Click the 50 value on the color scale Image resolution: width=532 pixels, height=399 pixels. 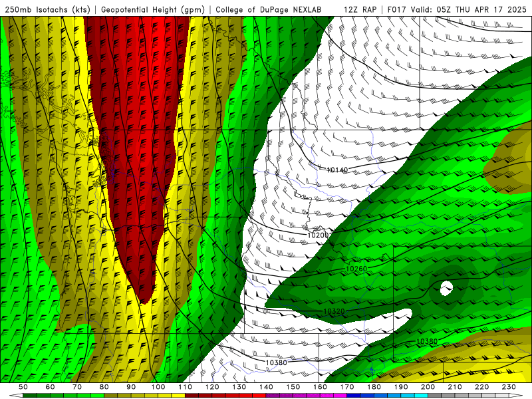pyautogui.click(x=23, y=387)
